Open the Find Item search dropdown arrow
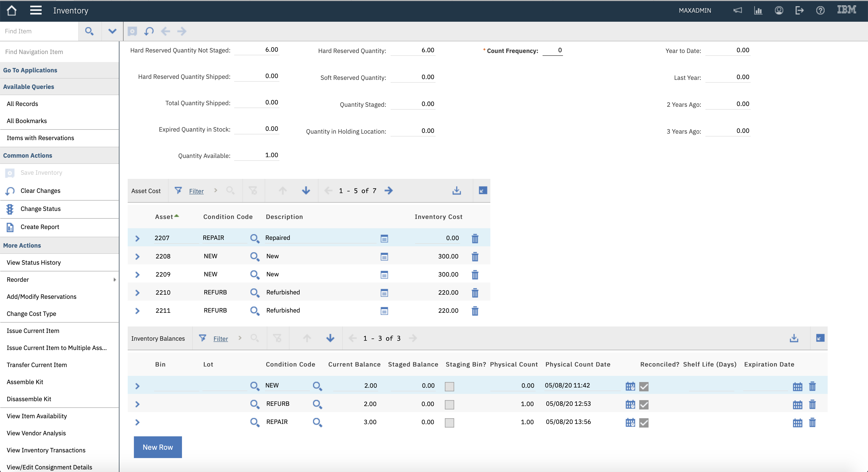The image size is (868, 472). tap(112, 31)
